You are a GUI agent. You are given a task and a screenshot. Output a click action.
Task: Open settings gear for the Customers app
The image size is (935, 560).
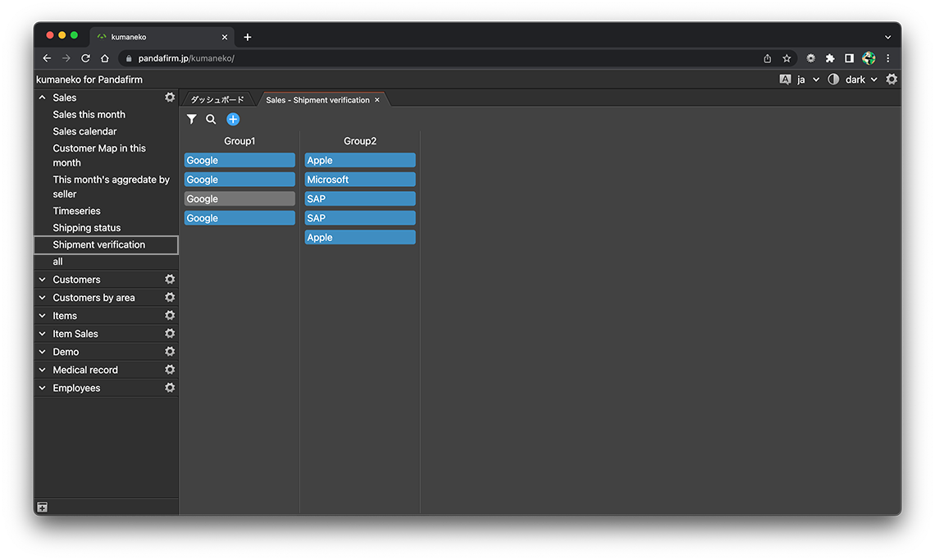(x=170, y=279)
